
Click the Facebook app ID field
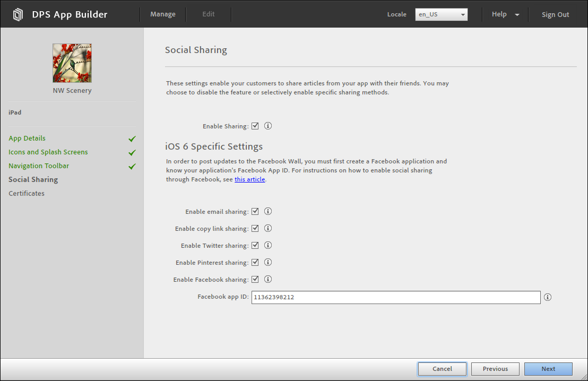click(x=395, y=297)
